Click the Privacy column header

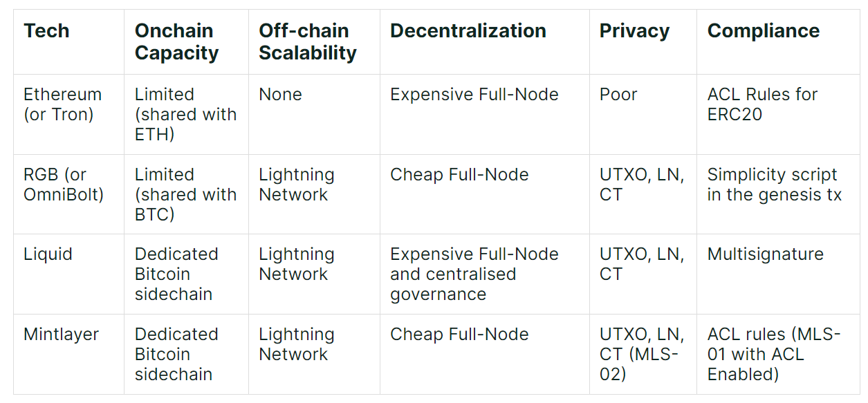coord(634,31)
